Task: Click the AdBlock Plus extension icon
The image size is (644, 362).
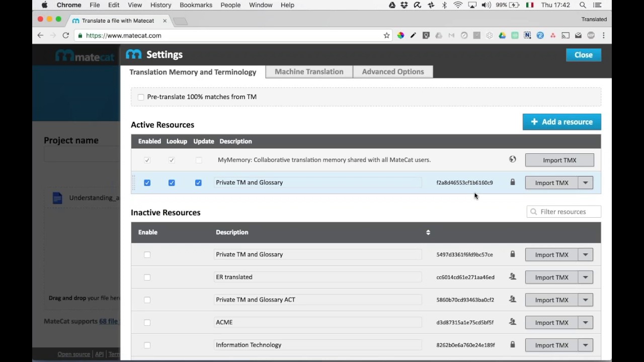Action: [x=591, y=36]
